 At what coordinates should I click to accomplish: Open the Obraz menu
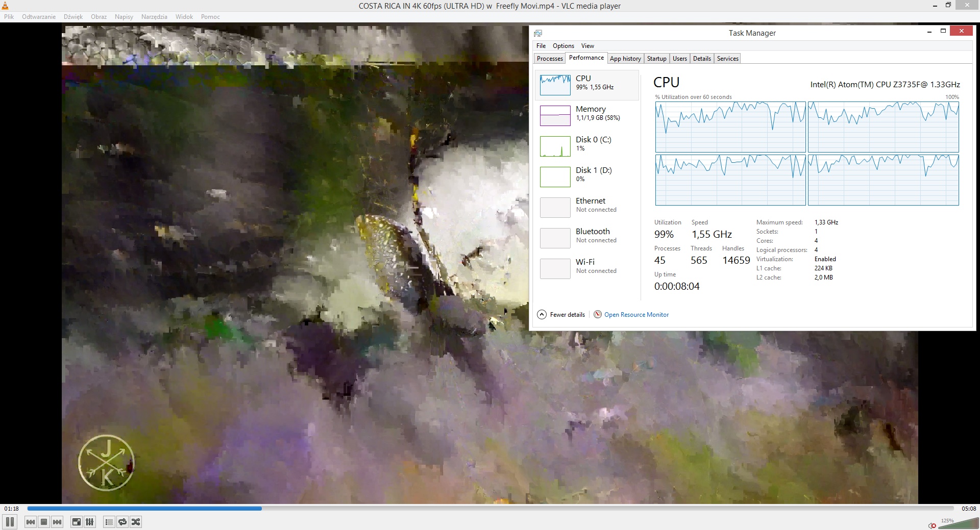click(99, 17)
